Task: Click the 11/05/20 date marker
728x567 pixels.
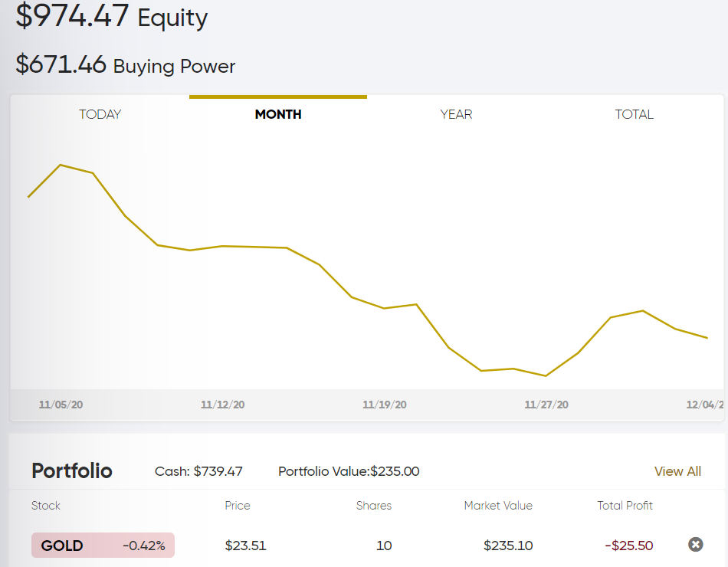Action: click(x=61, y=405)
